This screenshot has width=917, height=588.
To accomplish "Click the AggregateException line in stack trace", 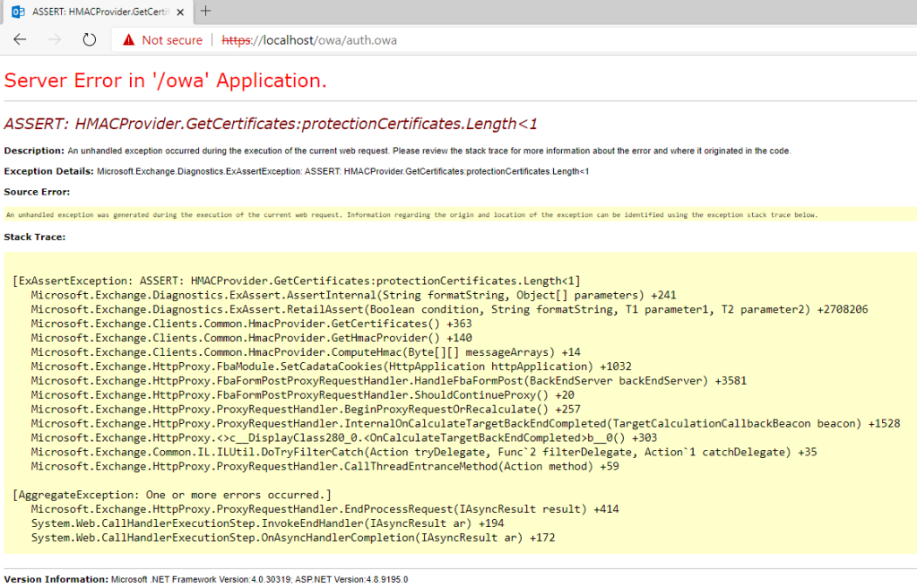I will coord(172,495).
